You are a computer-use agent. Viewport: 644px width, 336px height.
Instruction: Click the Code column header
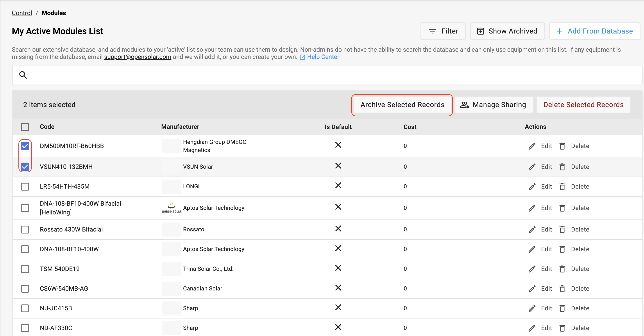[x=47, y=127]
